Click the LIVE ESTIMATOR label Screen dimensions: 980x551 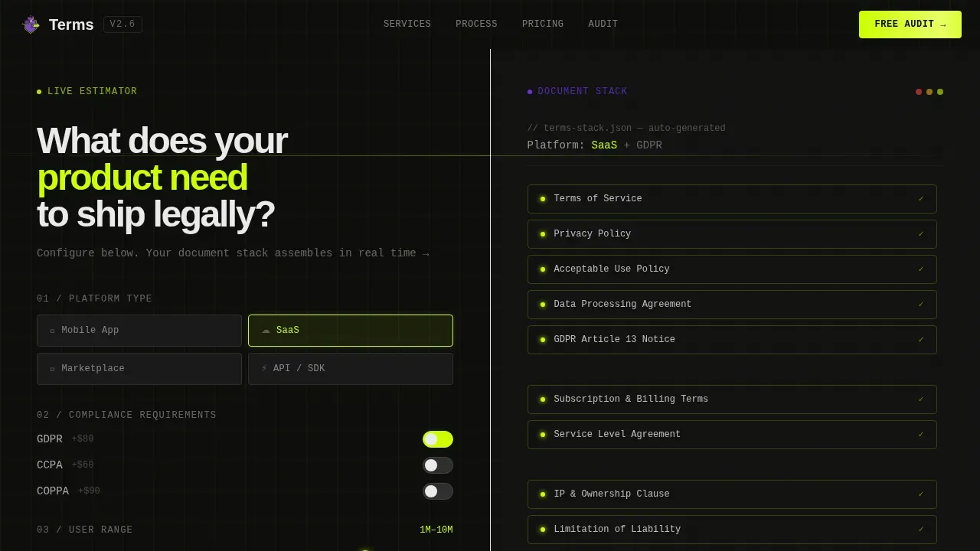(93, 92)
